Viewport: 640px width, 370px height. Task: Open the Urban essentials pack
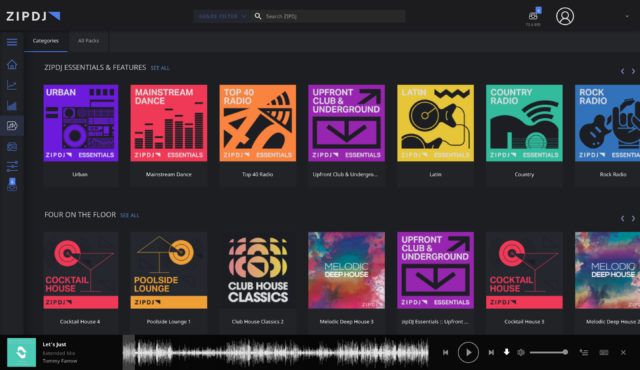click(x=81, y=123)
